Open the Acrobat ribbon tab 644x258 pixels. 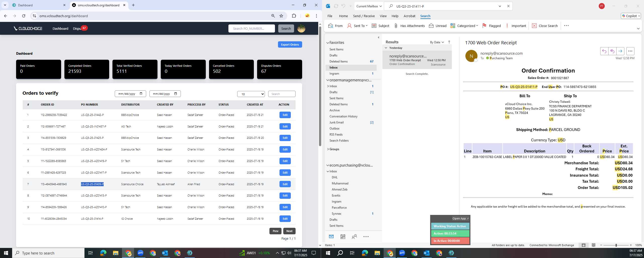pyautogui.click(x=409, y=16)
